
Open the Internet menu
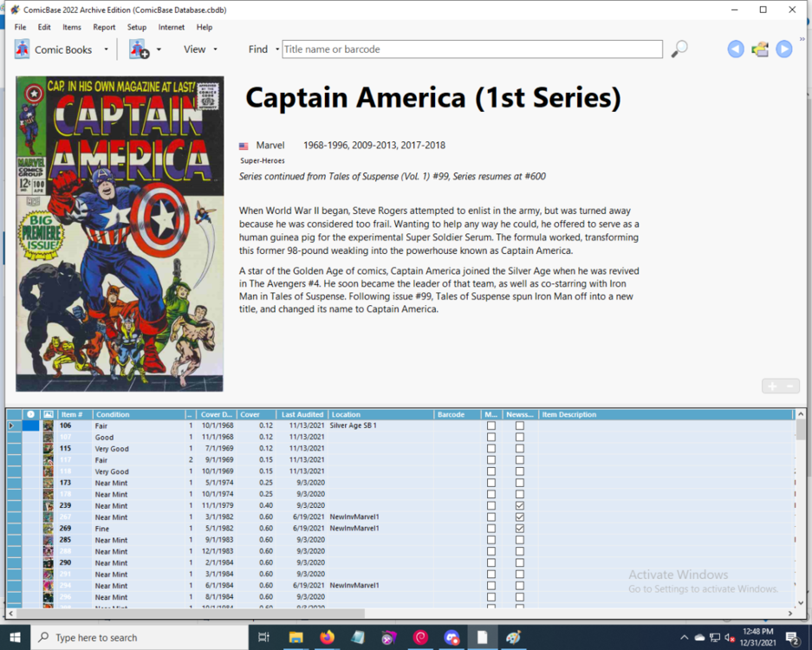click(171, 27)
